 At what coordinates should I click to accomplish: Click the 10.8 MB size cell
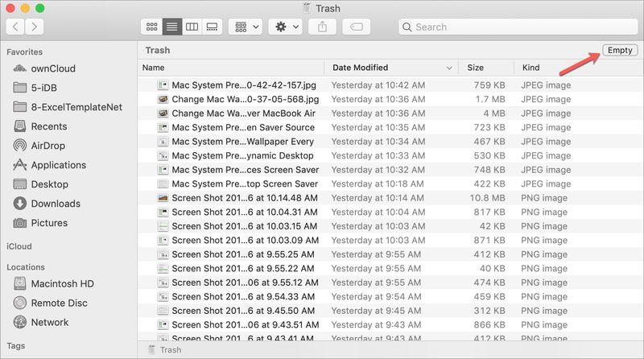[x=488, y=198]
